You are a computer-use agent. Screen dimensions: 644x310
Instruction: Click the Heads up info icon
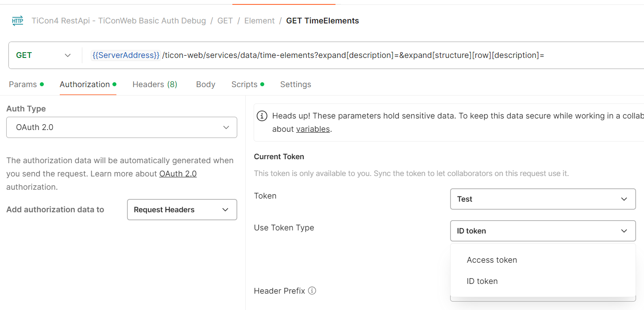click(262, 116)
